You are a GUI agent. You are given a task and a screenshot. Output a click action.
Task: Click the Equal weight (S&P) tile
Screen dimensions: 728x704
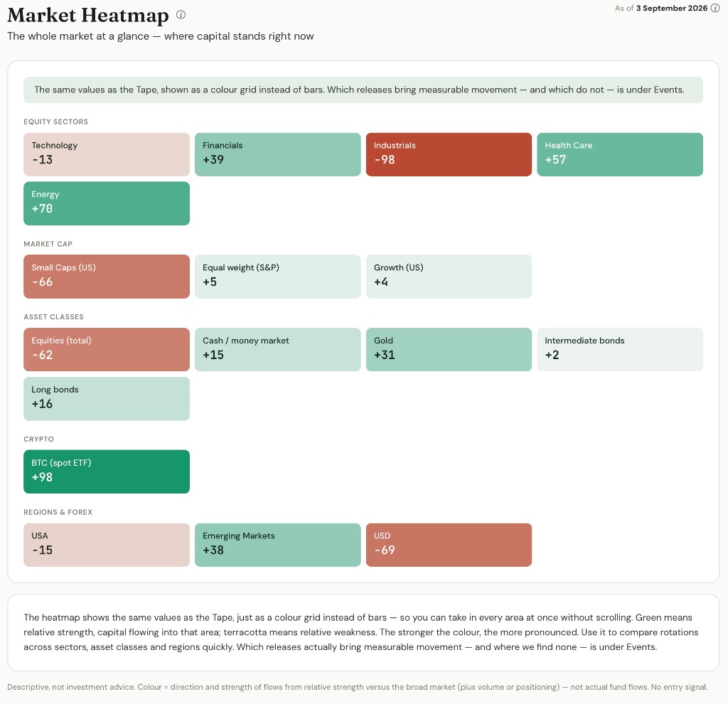tap(278, 277)
